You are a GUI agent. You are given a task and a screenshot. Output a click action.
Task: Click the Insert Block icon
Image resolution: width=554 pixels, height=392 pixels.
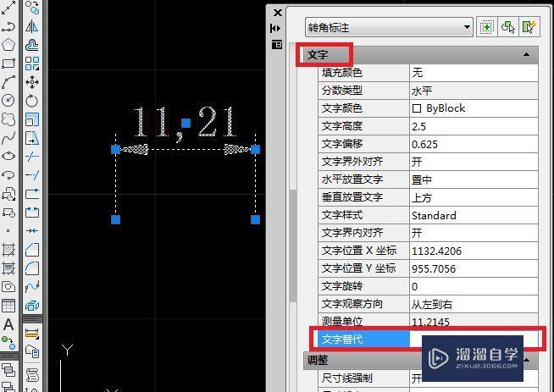pyautogui.click(x=8, y=194)
